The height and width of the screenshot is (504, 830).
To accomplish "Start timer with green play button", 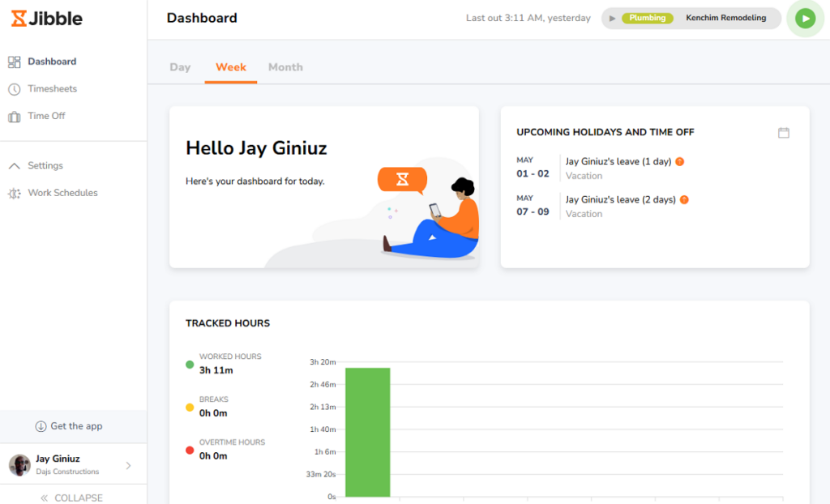I will pos(805,19).
